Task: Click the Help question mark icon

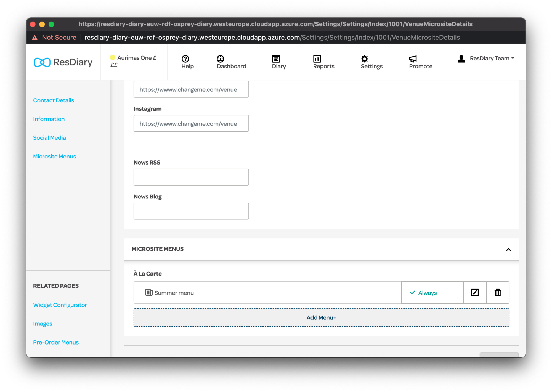Action: click(185, 59)
